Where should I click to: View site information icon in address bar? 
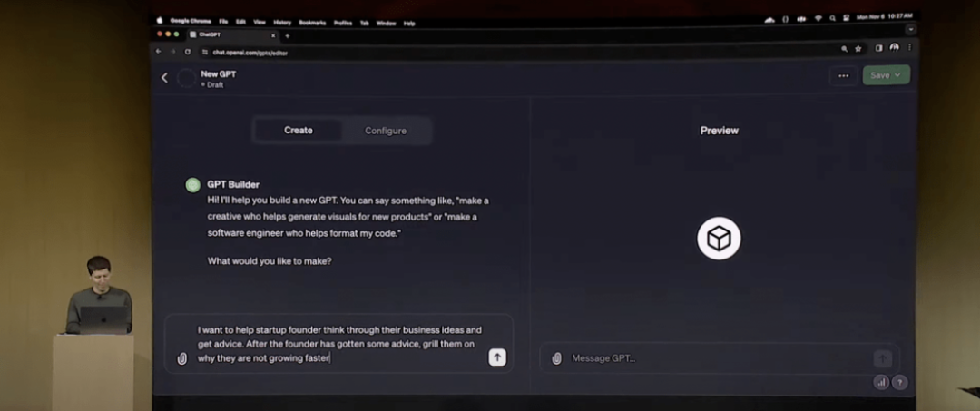point(204,53)
